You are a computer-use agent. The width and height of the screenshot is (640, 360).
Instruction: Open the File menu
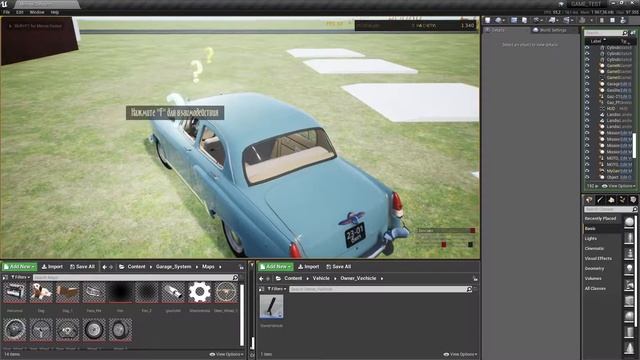7,12
